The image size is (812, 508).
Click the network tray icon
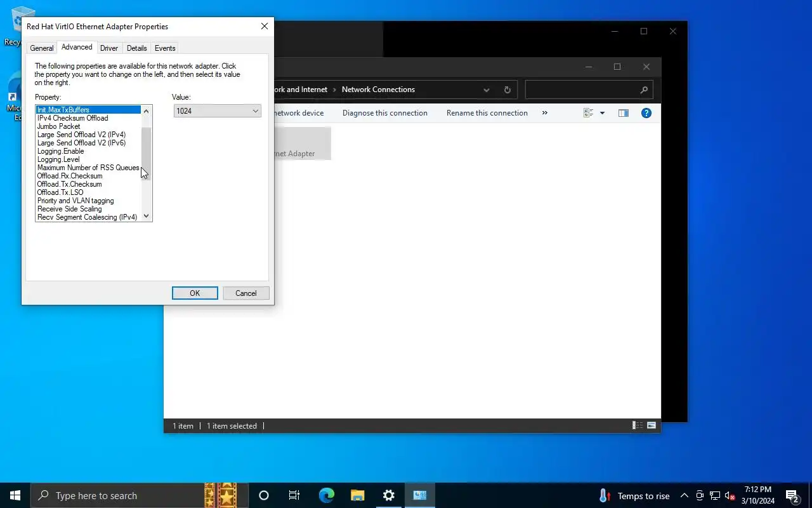pyautogui.click(x=715, y=496)
